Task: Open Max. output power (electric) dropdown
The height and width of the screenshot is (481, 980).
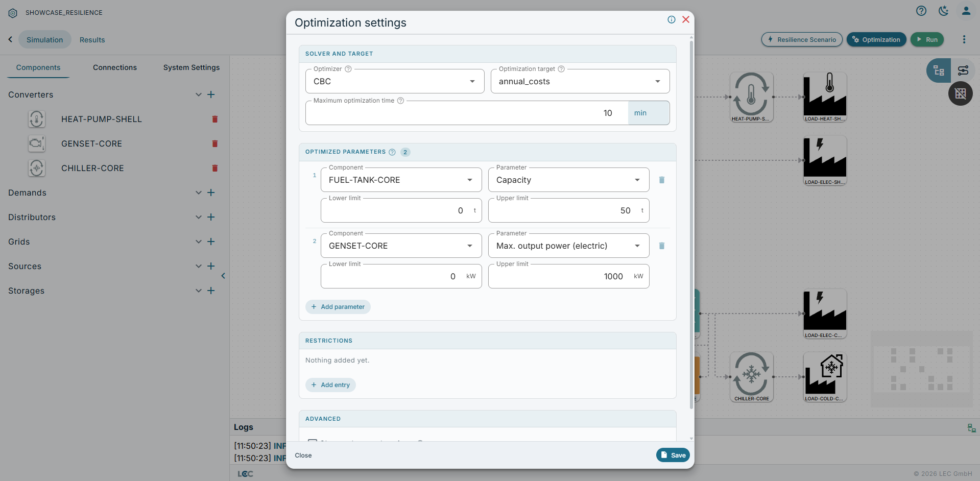Action: (569, 246)
